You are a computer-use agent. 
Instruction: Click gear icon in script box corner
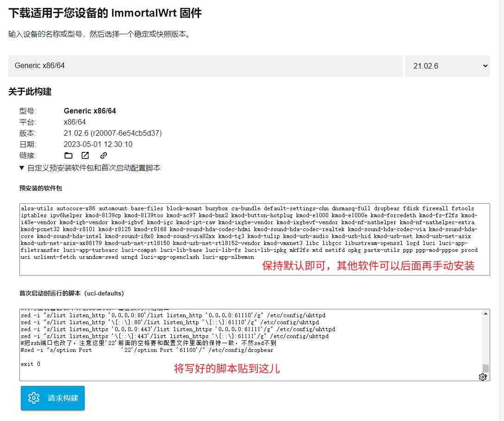click(x=483, y=377)
